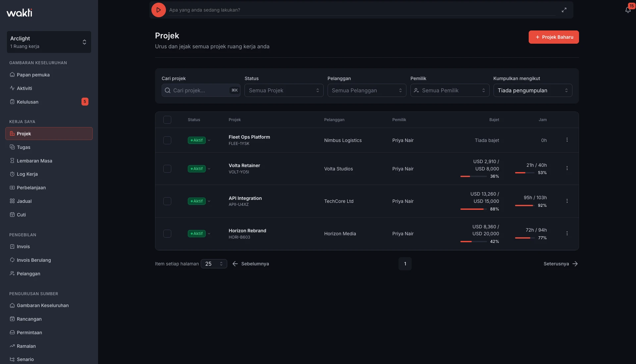Viewport: 636px width, 364px height.
Task: Click the Jadual grid icon
Action: [12, 201]
